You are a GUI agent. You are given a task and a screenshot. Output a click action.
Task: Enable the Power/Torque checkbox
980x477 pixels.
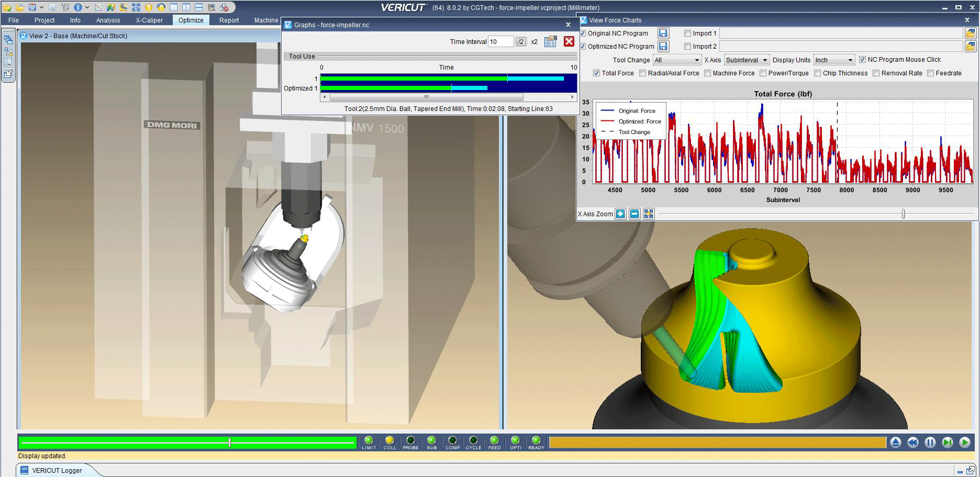(x=763, y=73)
